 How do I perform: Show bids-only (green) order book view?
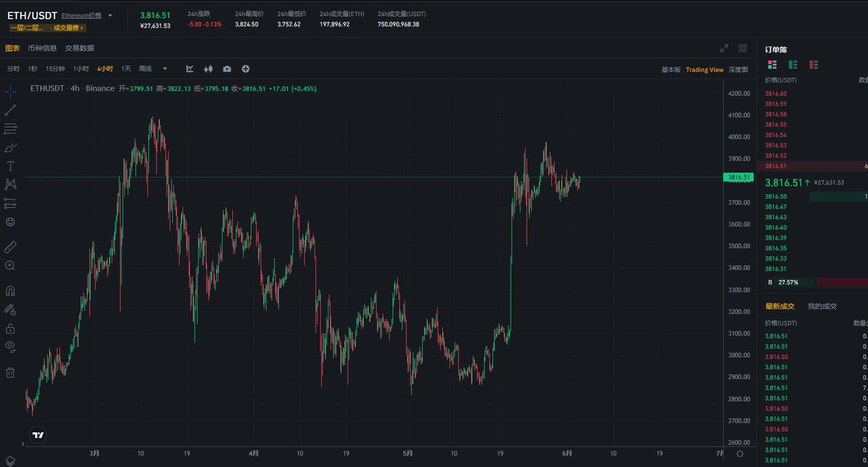tap(792, 64)
